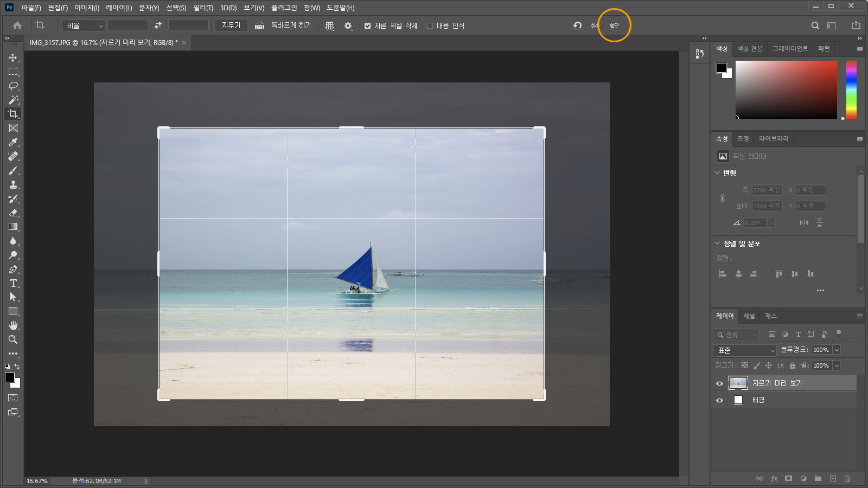Select the Magic Wand tool

coord(13,100)
